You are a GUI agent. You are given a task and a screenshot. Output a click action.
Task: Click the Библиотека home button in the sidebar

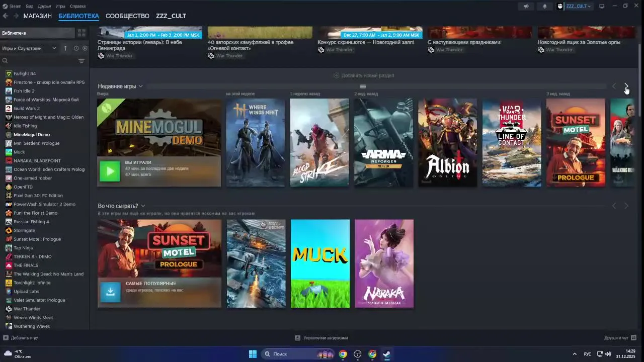tap(37, 33)
